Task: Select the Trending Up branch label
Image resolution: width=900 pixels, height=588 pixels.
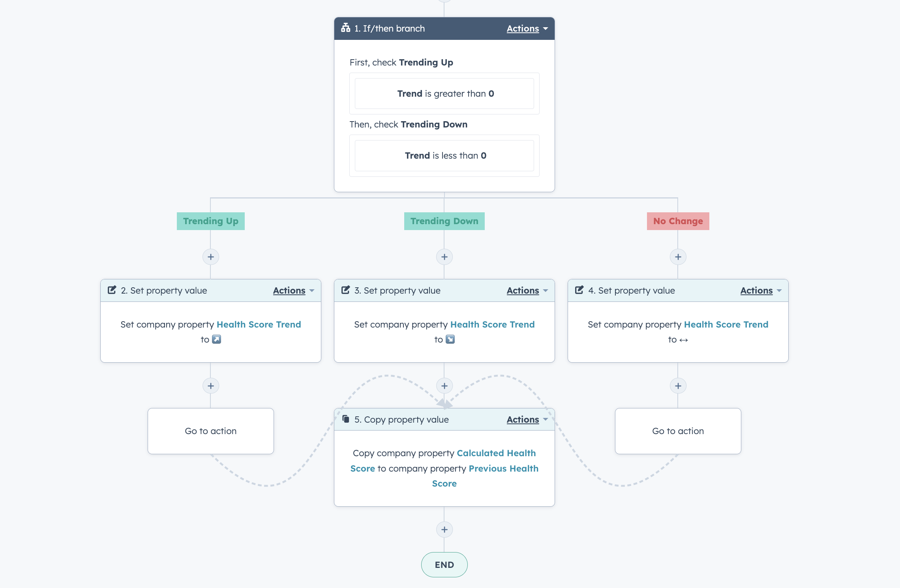Action: [x=211, y=221]
